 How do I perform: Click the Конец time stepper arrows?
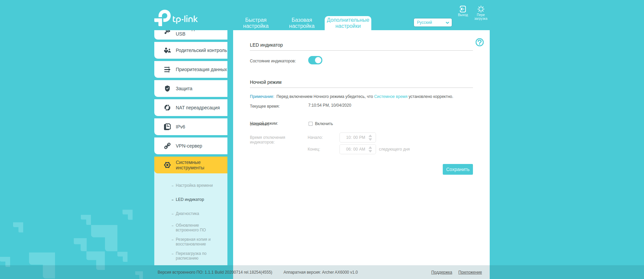(x=370, y=149)
